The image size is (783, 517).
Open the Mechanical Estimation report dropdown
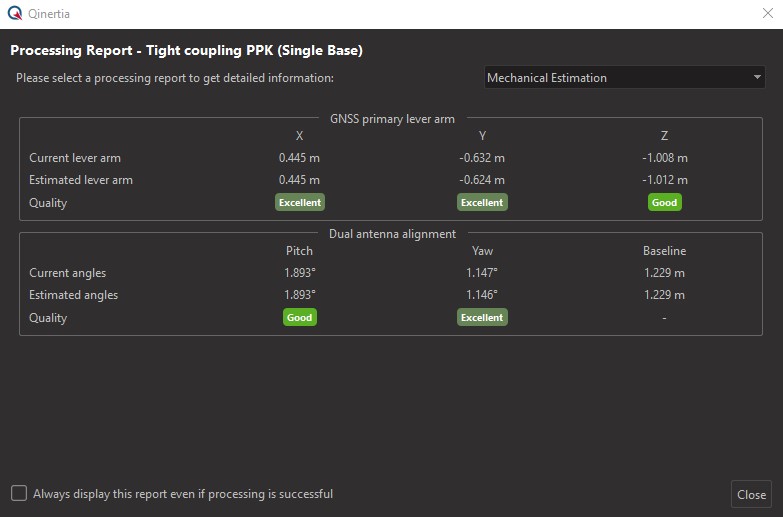pyautogui.click(x=625, y=77)
